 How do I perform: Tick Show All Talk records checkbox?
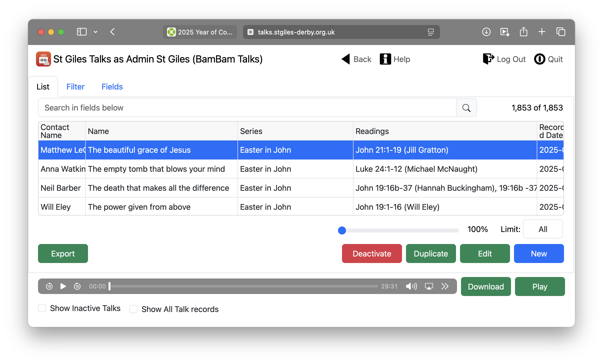pos(133,309)
